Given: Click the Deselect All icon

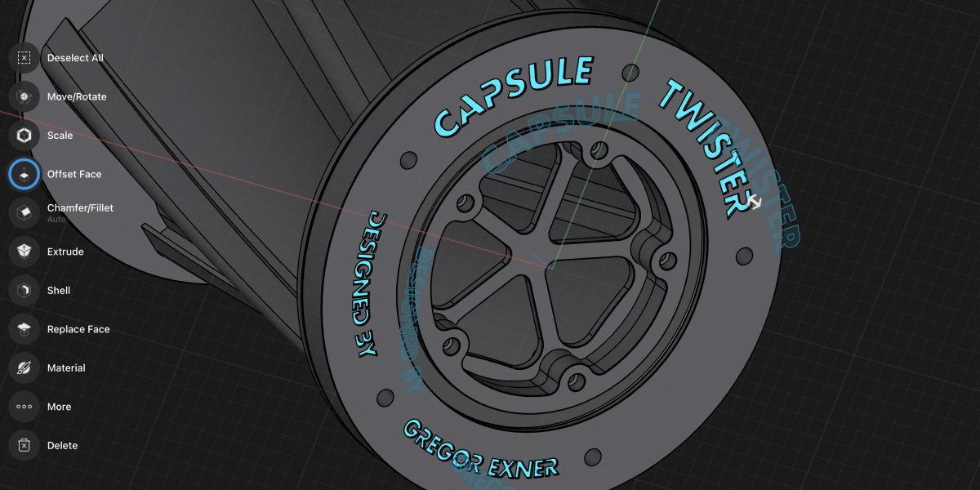Looking at the screenshot, I should (x=24, y=58).
